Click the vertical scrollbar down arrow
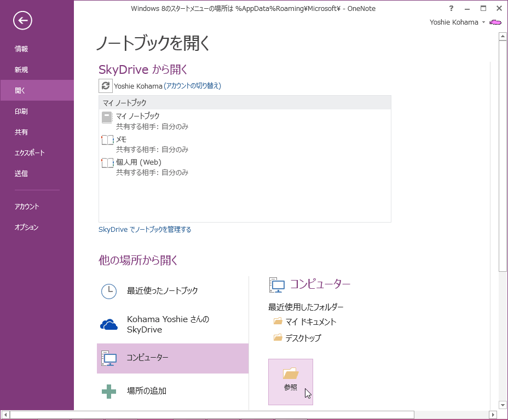508x420 pixels. coord(503,405)
